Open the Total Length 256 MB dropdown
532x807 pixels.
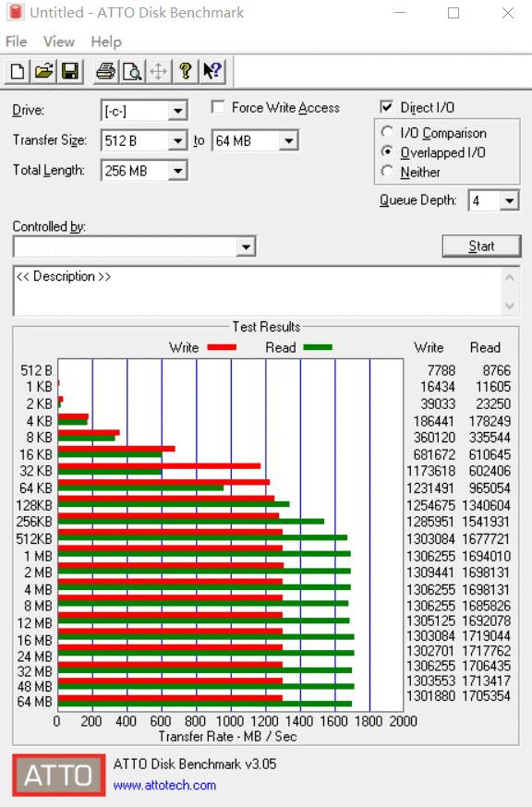click(x=177, y=170)
